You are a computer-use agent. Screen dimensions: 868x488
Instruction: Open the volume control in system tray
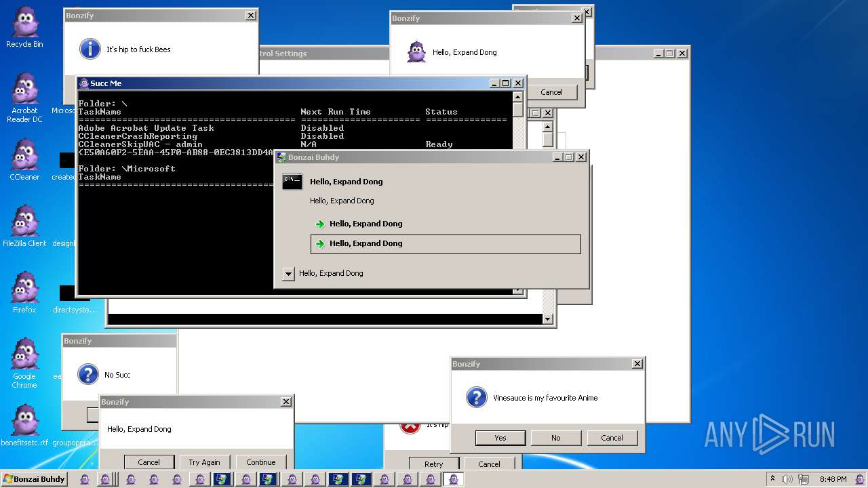tap(787, 479)
